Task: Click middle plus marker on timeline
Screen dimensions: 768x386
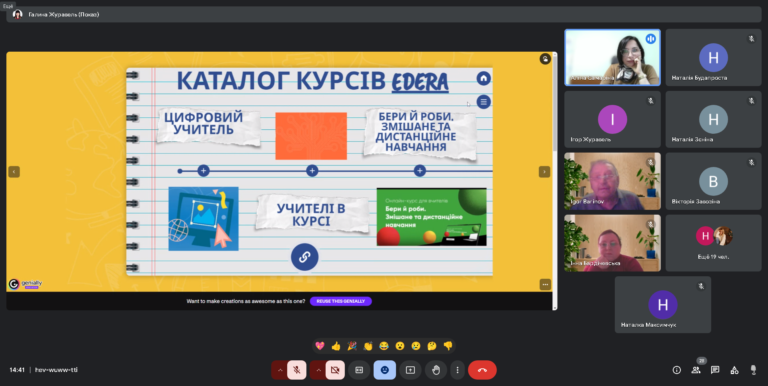Action: [x=312, y=170]
